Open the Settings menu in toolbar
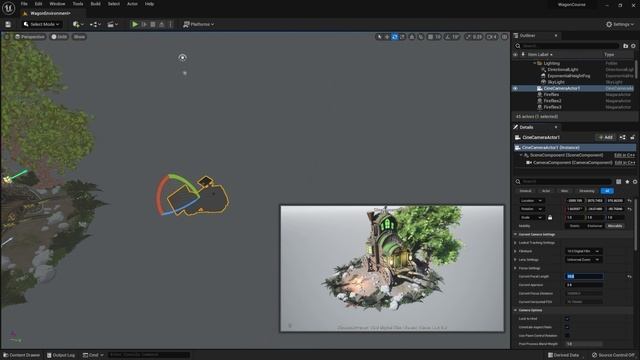The image size is (640, 360). pyautogui.click(x=620, y=24)
